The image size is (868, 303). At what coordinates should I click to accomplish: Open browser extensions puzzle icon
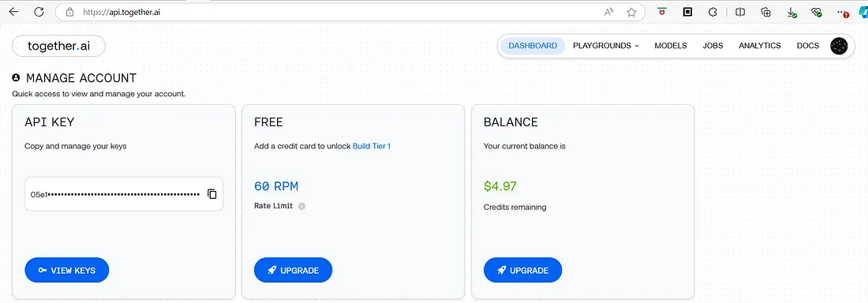[713, 12]
